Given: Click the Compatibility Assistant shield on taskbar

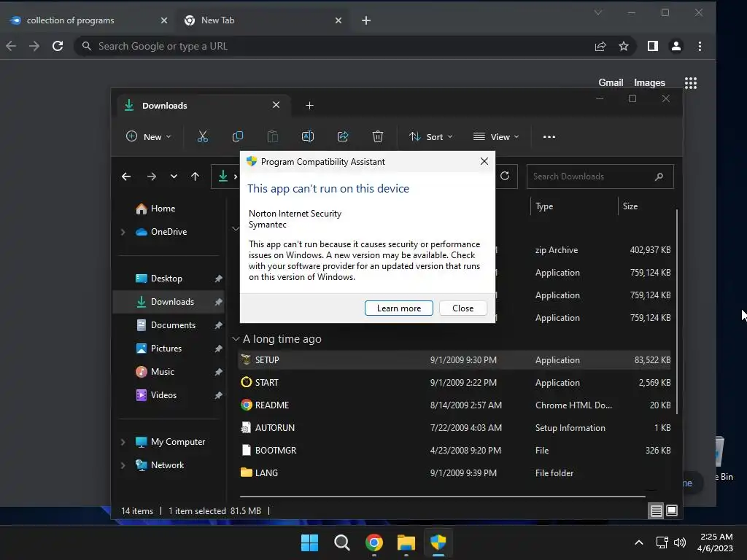Looking at the screenshot, I should [438, 542].
